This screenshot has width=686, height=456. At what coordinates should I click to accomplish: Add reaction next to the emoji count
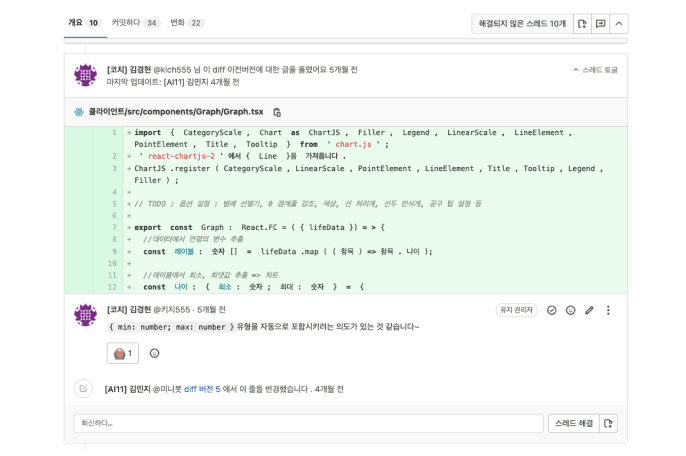(154, 353)
